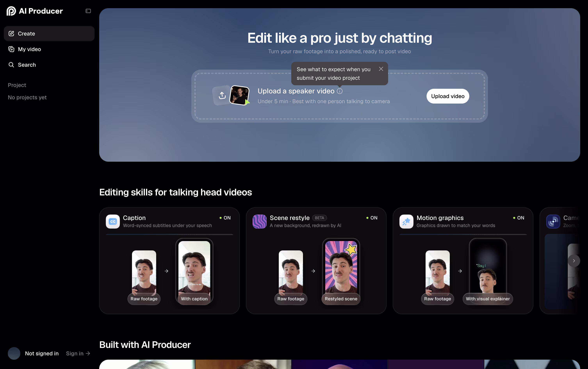Click the Project section label
This screenshot has width=588, height=369.
click(x=17, y=85)
